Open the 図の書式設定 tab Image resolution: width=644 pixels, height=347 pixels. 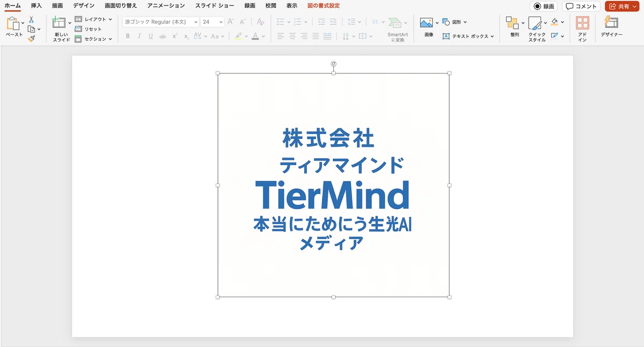point(324,5)
